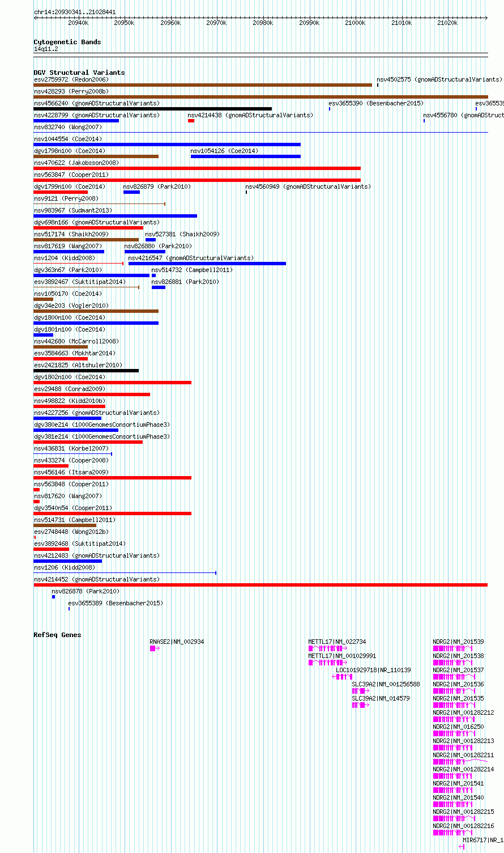
Task: Click esv29488 (Conrad2009) label
Action: point(69,389)
